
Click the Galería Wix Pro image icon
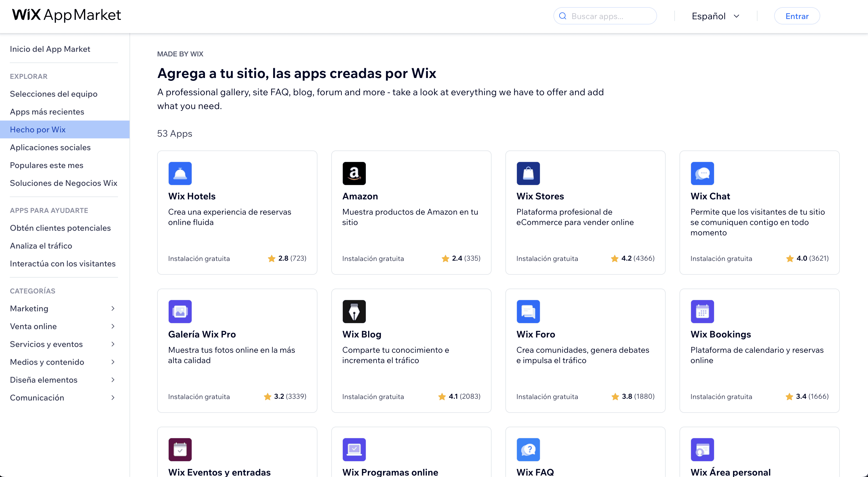click(180, 312)
